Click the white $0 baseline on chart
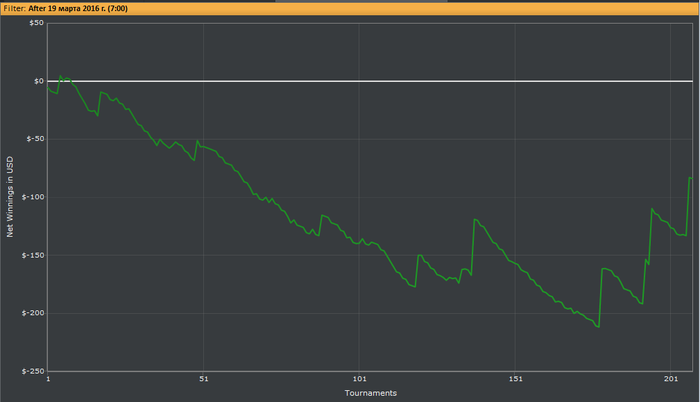Viewport: 700px width, 402px height. (370, 81)
